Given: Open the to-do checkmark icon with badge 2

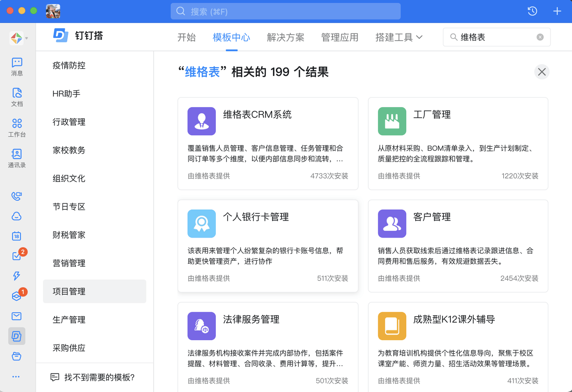Looking at the screenshot, I should [17, 256].
